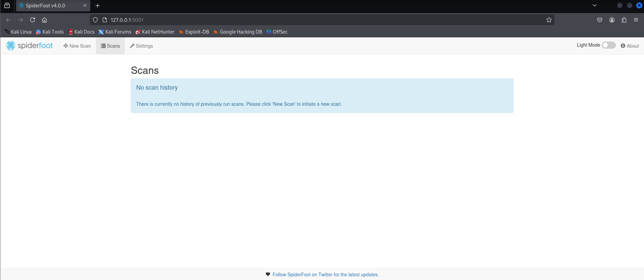Screen dimensions: 644x280
Task: Switch to the Scans tab
Action: 110,46
